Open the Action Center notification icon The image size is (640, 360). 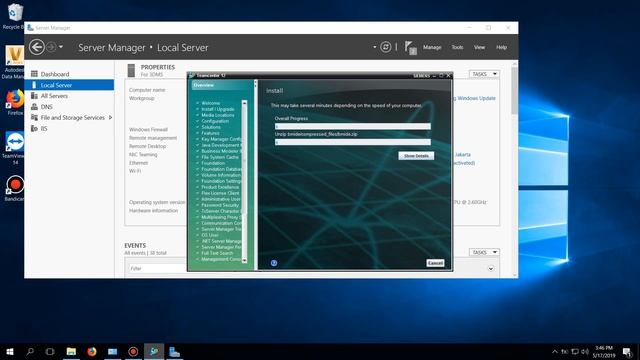point(627,351)
